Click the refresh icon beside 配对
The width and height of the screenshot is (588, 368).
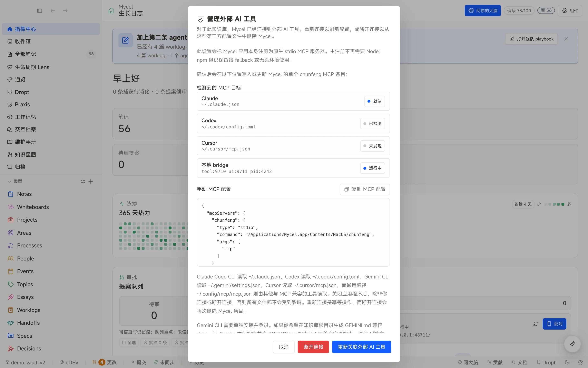point(536,324)
